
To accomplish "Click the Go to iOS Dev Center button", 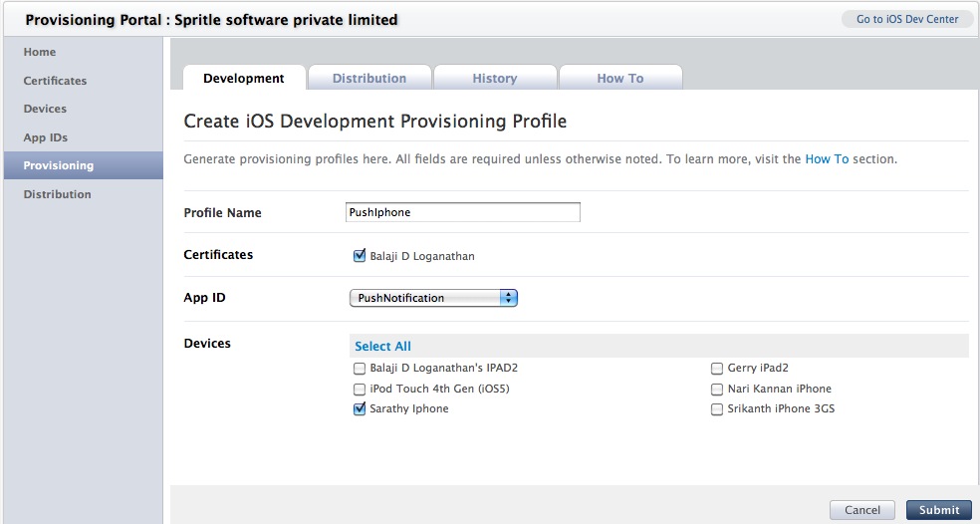I will 907,19.
